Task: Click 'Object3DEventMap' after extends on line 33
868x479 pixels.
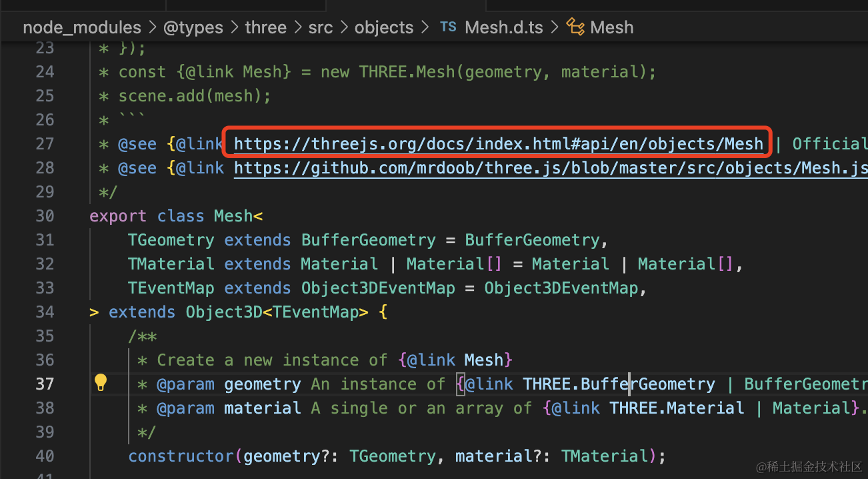Action: point(378,288)
